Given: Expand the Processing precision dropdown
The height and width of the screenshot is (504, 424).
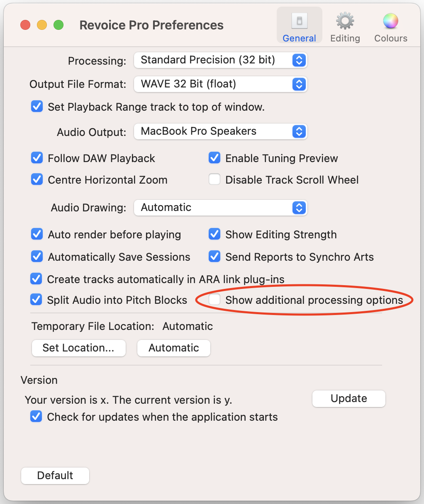Looking at the screenshot, I should 220,60.
